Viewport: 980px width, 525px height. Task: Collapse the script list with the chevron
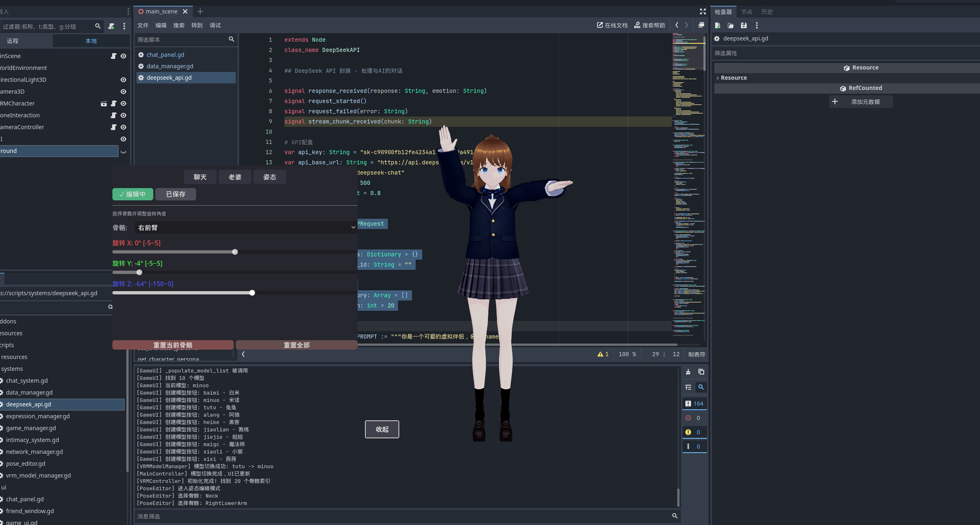pyautogui.click(x=243, y=354)
